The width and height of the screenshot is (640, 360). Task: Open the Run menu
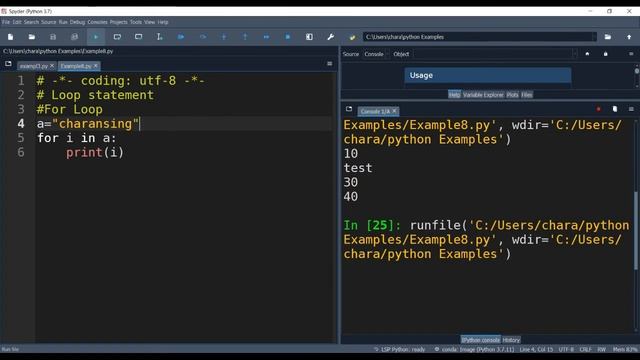click(x=63, y=22)
